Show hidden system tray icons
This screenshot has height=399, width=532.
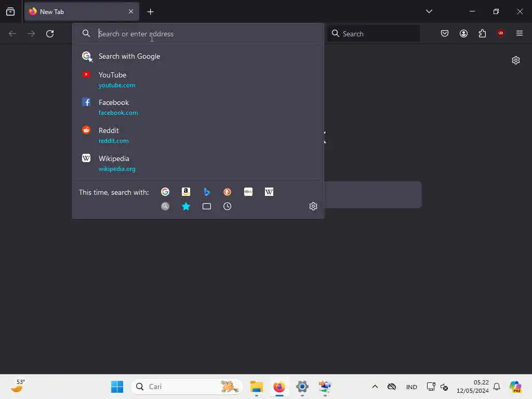click(x=375, y=387)
